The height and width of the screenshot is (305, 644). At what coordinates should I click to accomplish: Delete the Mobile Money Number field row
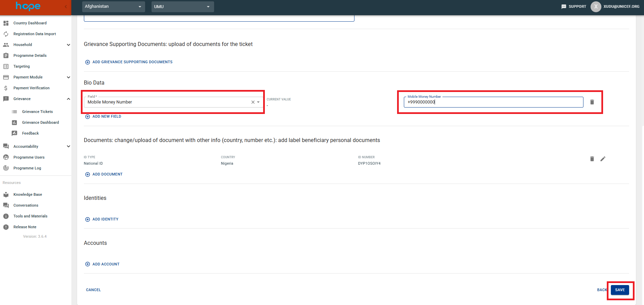coord(592,102)
